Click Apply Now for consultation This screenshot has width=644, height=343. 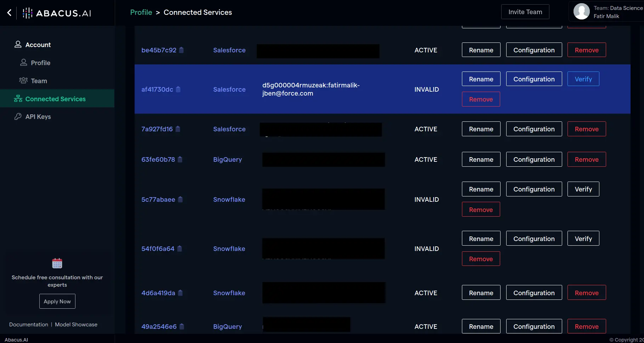tap(57, 301)
